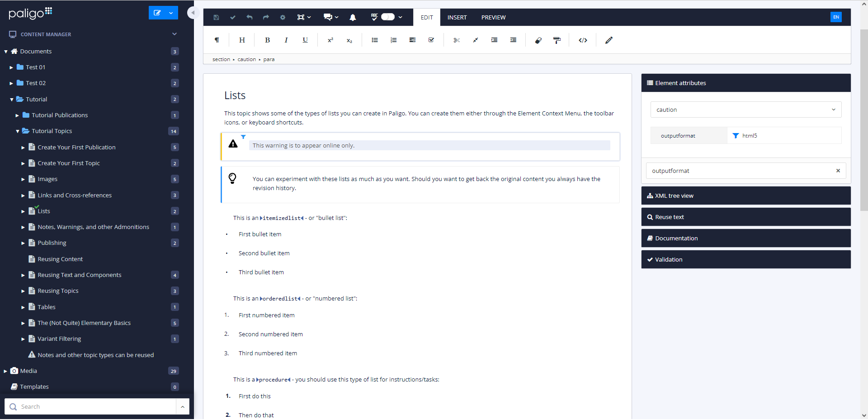The width and height of the screenshot is (868, 420).
Task: Toggle the spell check switch
Action: tap(387, 17)
